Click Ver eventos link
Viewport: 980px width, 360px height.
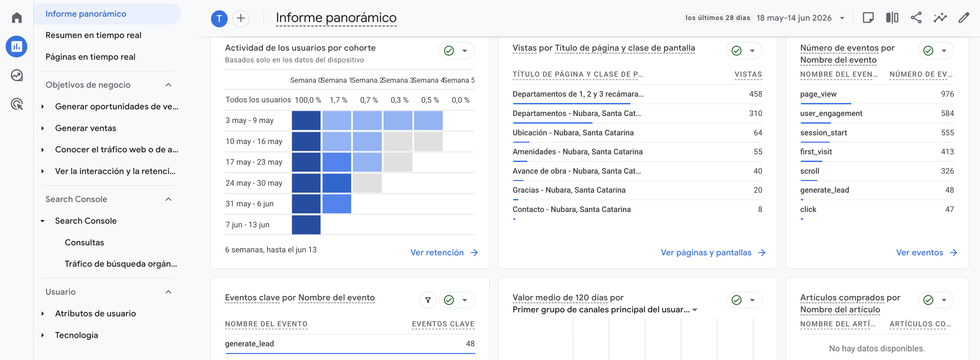pos(926,253)
